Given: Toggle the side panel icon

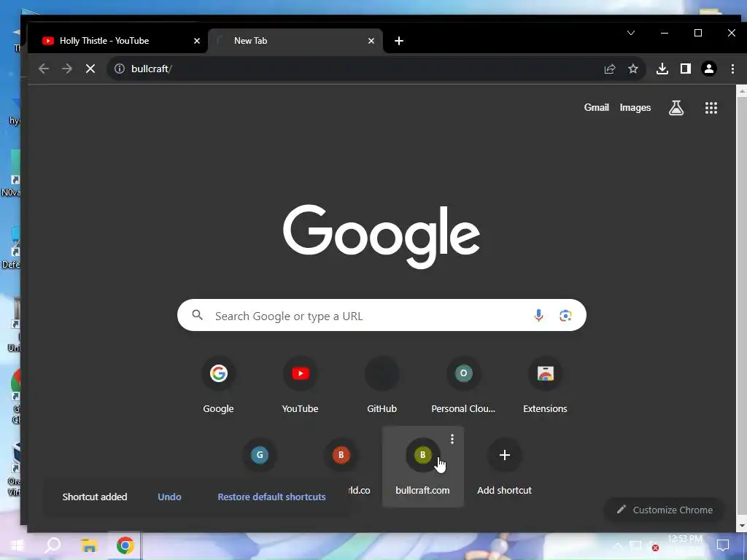Looking at the screenshot, I should click(x=686, y=69).
